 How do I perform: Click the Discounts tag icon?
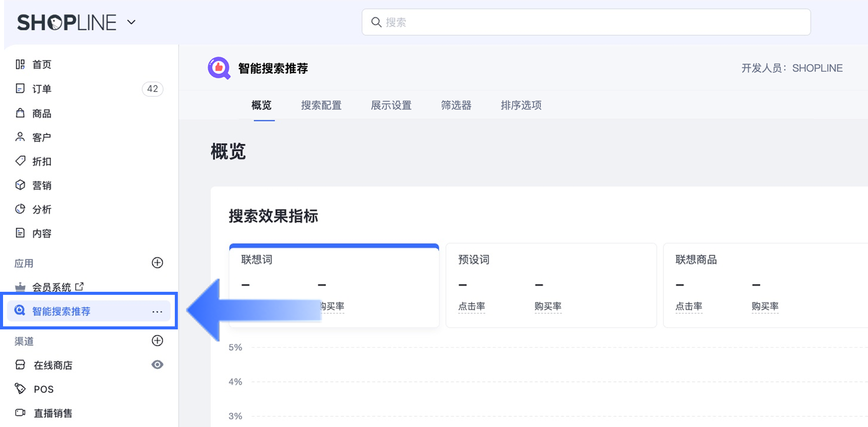click(x=20, y=161)
